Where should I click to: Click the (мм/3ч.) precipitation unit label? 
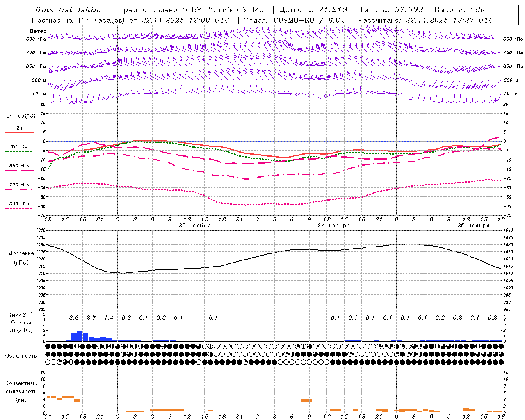pyautogui.click(x=21, y=315)
